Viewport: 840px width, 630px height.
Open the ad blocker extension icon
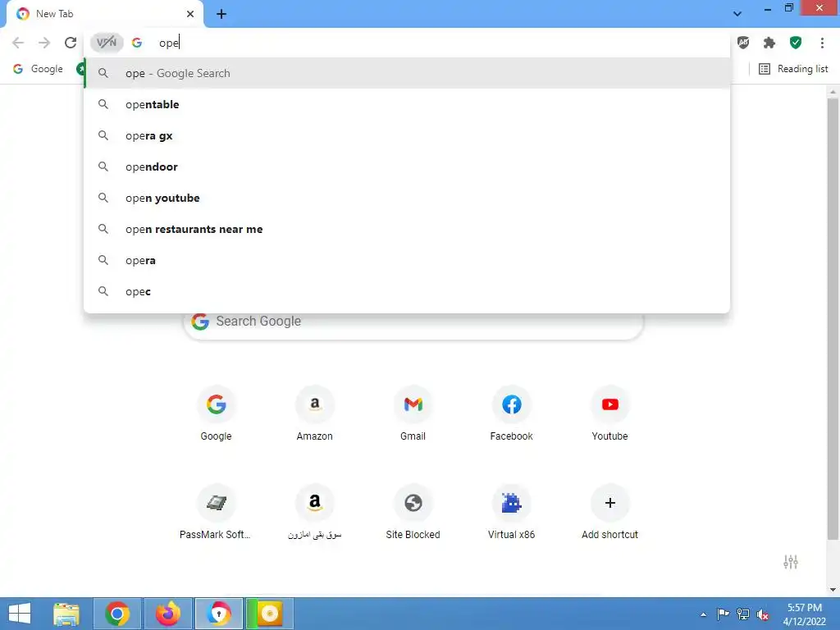[x=743, y=43]
